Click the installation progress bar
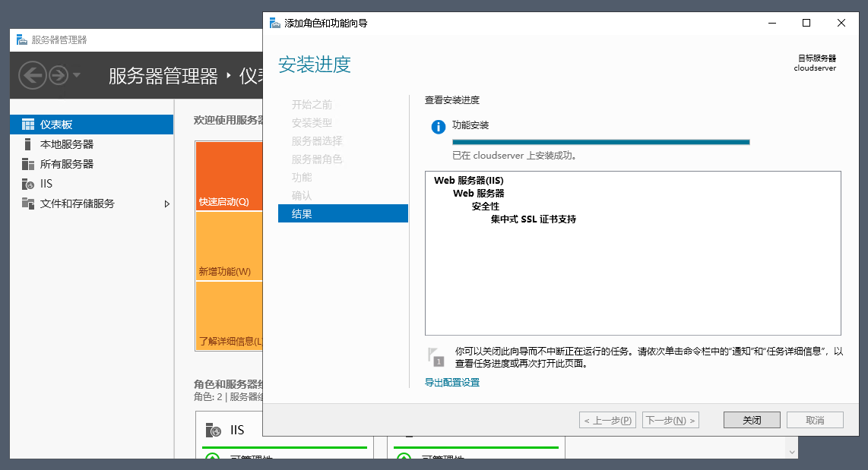The width and height of the screenshot is (868, 470). (600, 142)
